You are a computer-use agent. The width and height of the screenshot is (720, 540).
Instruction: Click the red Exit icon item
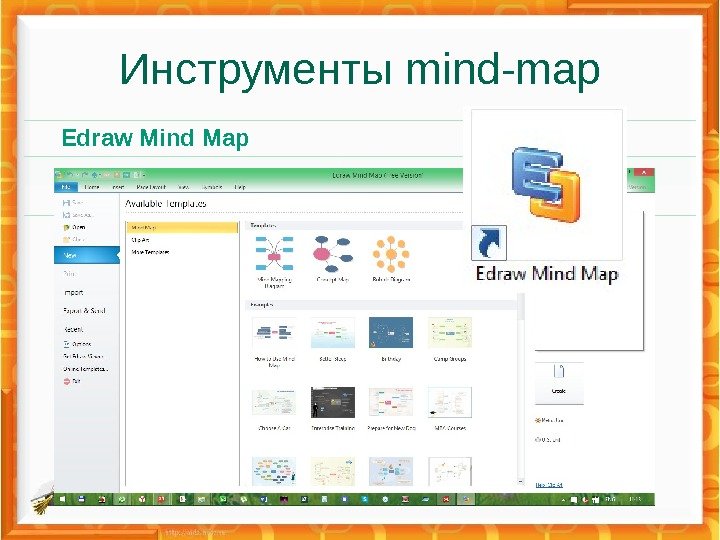[72, 381]
